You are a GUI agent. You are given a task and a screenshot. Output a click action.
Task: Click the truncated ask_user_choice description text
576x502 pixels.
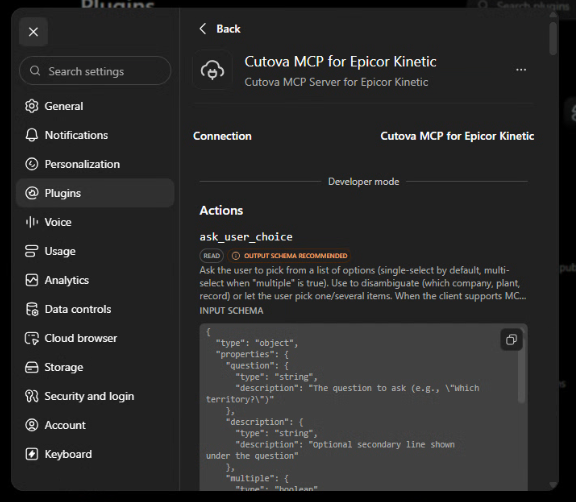[x=363, y=283]
